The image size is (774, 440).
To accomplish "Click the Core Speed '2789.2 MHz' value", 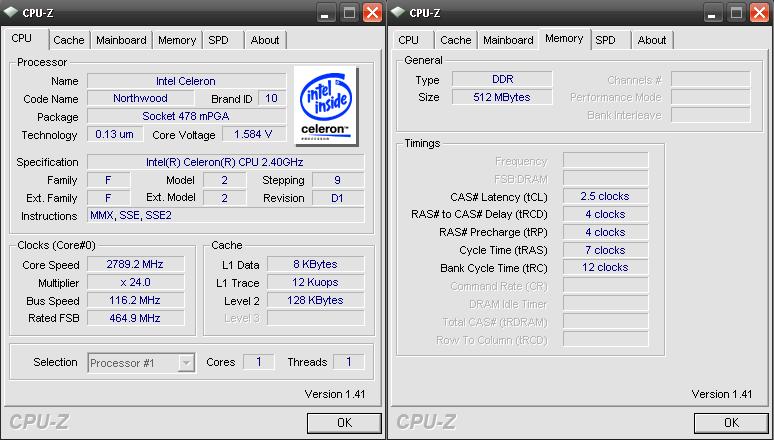I will (x=135, y=264).
